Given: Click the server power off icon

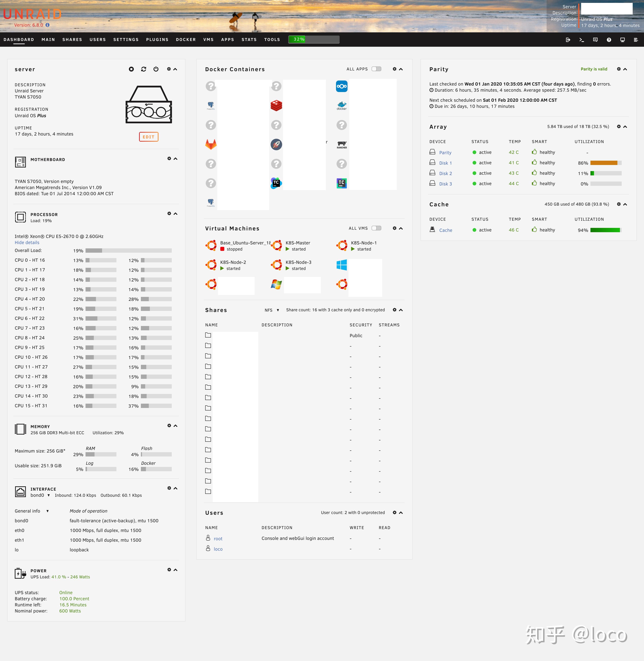Looking at the screenshot, I should pyautogui.click(x=156, y=69).
